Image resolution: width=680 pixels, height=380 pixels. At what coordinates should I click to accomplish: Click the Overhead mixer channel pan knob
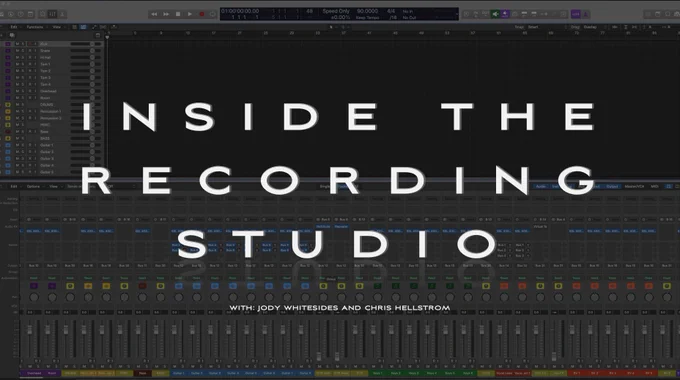[x=34, y=298]
